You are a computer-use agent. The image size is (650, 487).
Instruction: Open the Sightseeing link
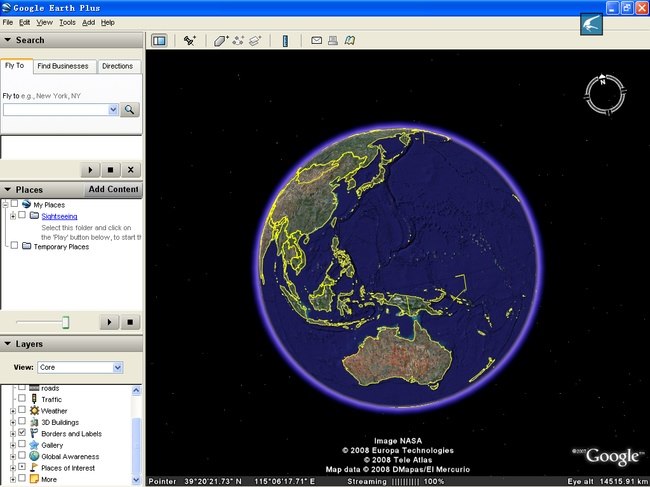[x=59, y=216]
